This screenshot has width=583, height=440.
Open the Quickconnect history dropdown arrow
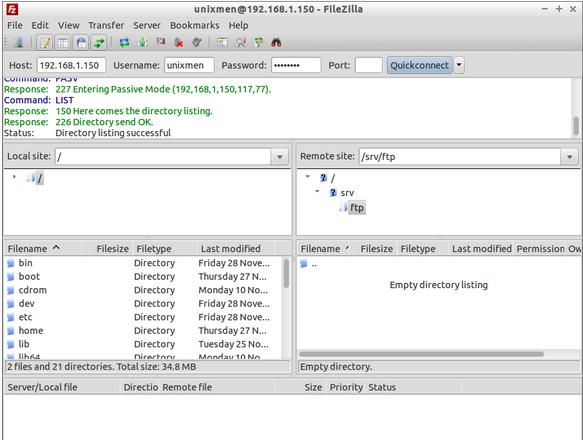tap(459, 65)
